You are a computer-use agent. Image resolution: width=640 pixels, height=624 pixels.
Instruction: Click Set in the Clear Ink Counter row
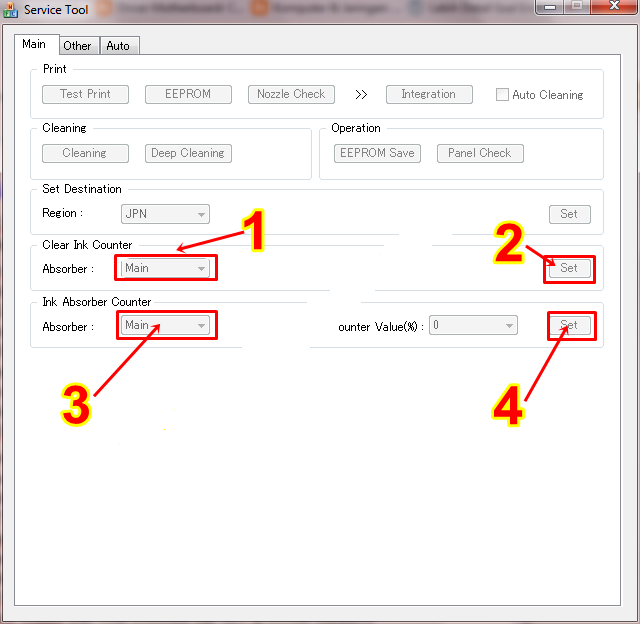[569, 269]
